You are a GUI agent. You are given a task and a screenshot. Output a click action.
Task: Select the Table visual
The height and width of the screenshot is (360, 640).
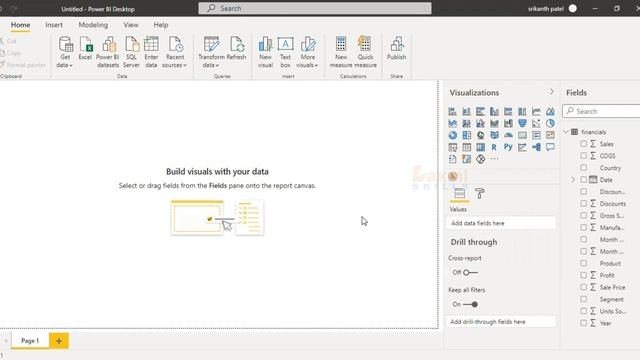[x=467, y=147]
